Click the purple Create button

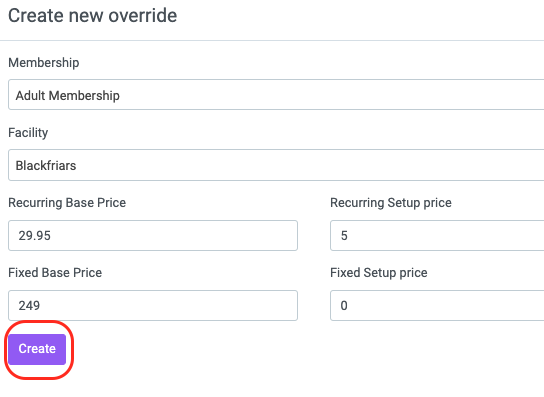[x=37, y=349]
